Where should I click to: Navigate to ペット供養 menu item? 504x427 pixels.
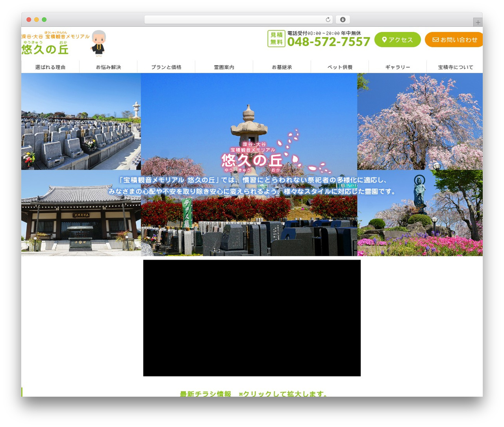tap(340, 67)
